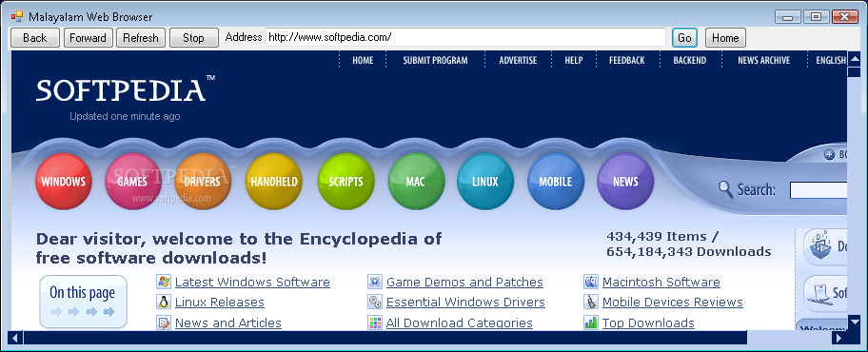Click the horizontal scrollbar left arrow
The image size is (868, 352).
point(16,337)
